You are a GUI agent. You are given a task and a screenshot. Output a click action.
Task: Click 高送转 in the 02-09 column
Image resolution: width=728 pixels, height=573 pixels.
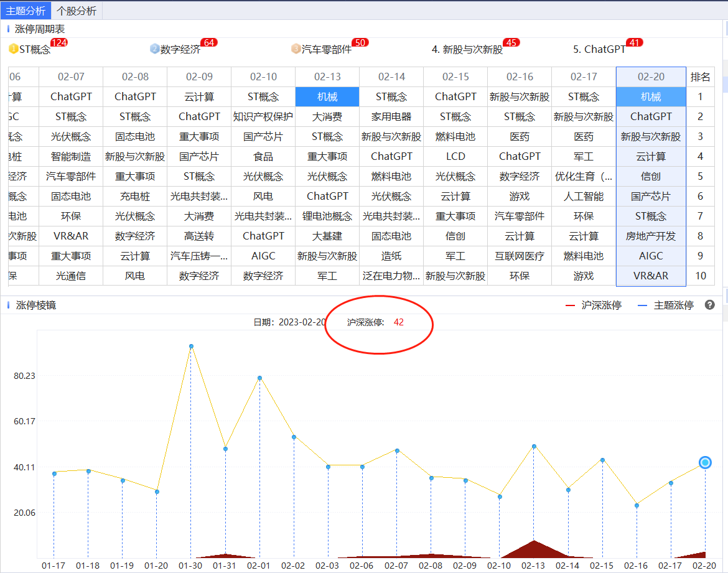pos(199,236)
